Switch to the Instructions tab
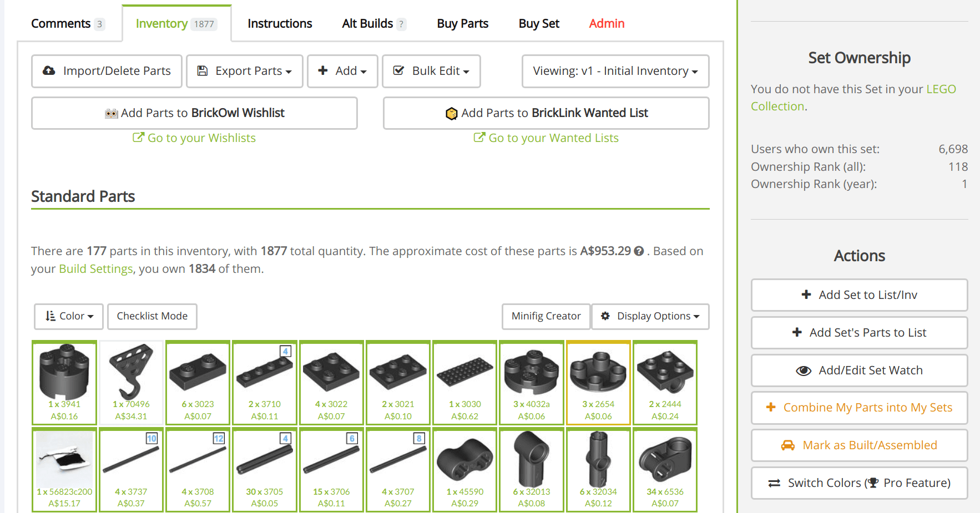Screen dimensions: 980x513 pos(280,23)
